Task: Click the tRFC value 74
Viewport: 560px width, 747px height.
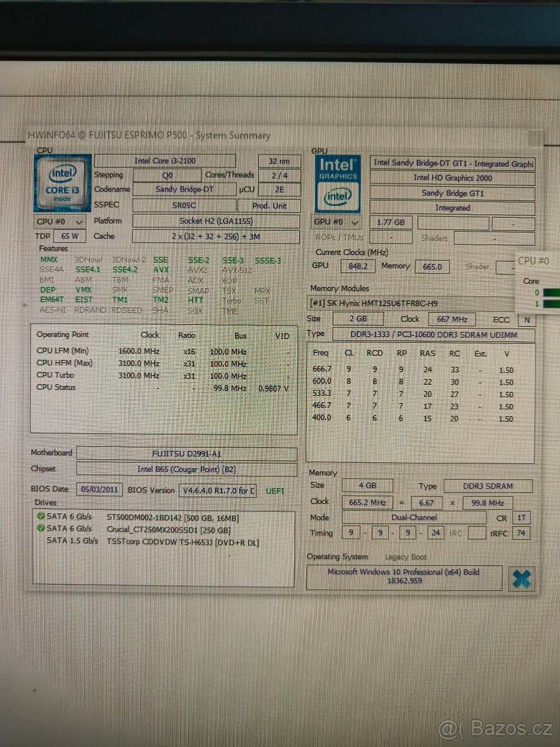Action: point(521,533)
